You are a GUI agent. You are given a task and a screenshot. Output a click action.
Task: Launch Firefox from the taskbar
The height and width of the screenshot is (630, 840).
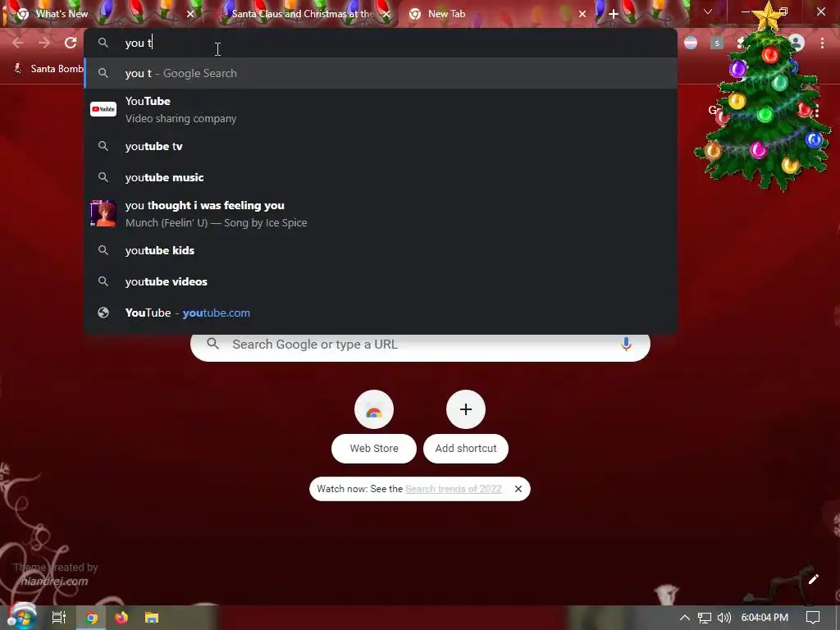[121, 618]
